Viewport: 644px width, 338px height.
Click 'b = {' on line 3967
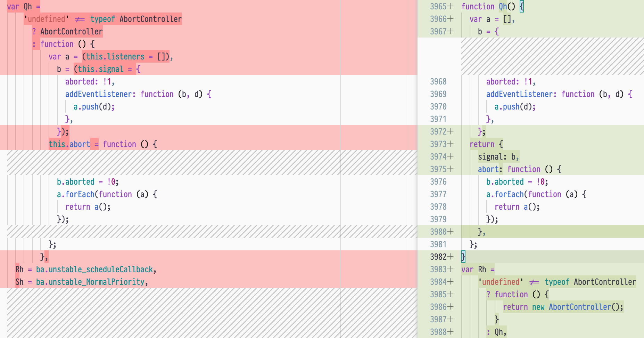coord(488,32)
